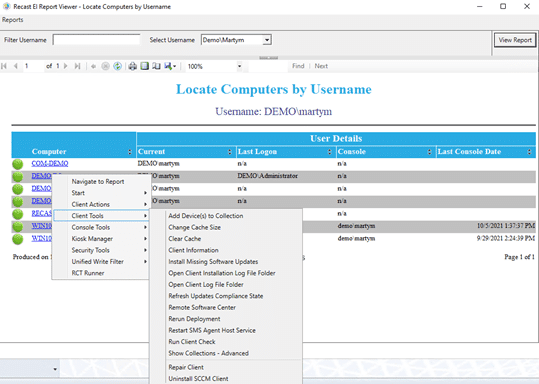Click View Report button
The image size is (539, 384).
tap(515, 40)
